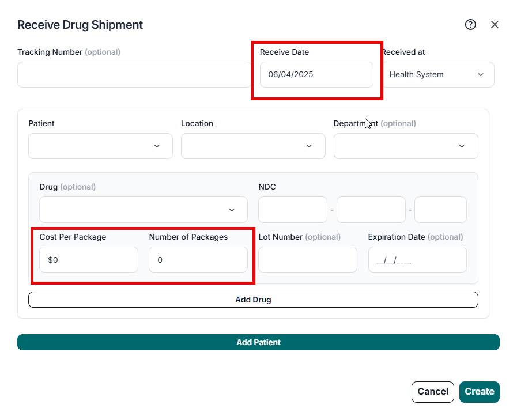
Task: Select the Lot Number input field
Action: (308, 260)
